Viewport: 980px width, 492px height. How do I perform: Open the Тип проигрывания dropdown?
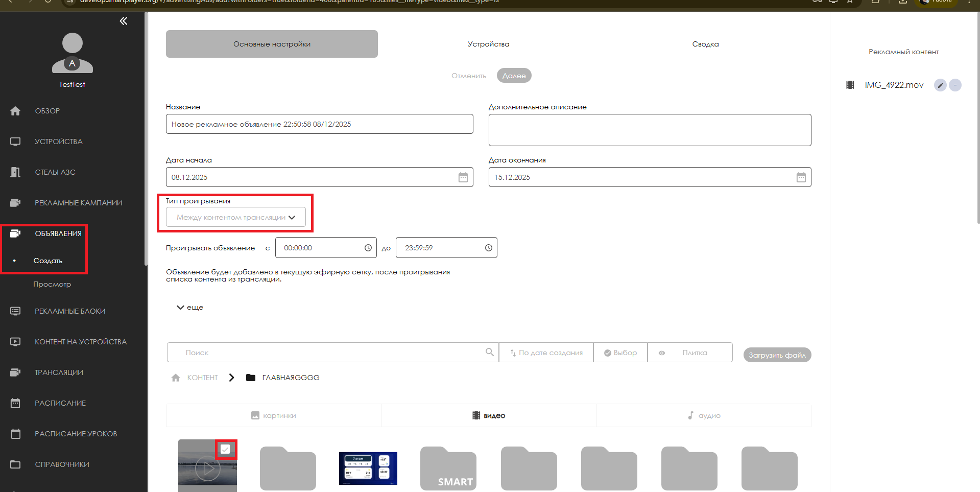pos(235,217)
